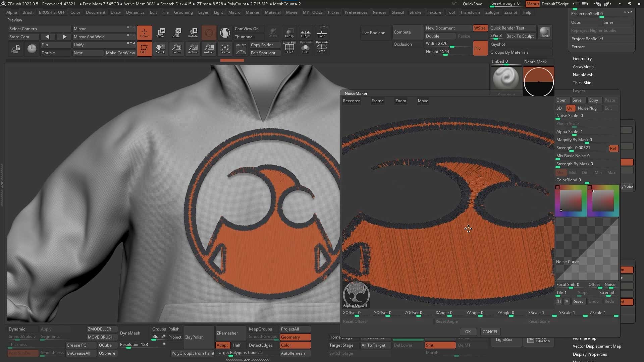The height and width of the screenshot is (362, 644).
Task: Click the camera lock icon
Action: click(x=16, y=49)
